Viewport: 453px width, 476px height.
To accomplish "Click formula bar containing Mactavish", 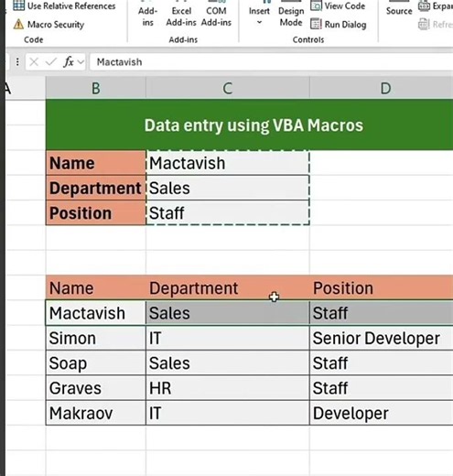I will (272, 62).
